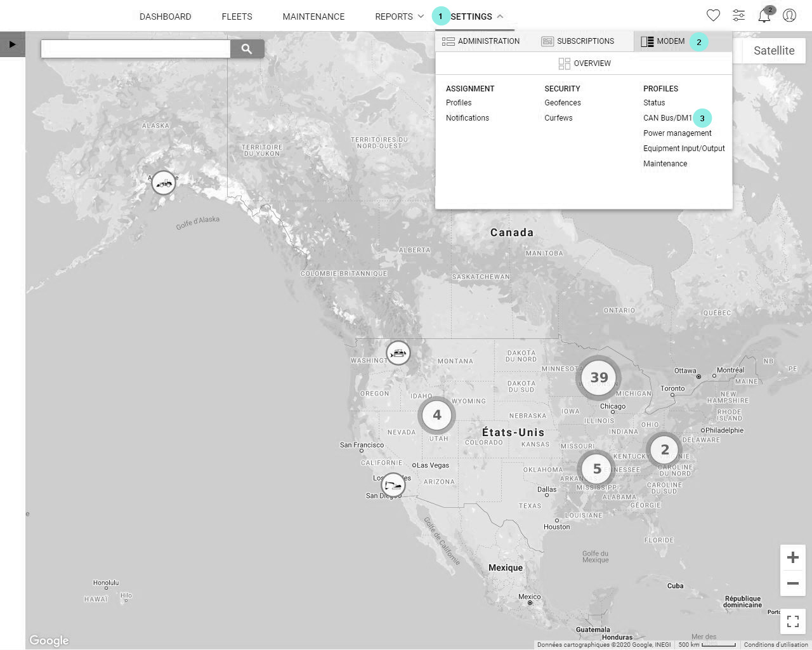Screen dimensions: 812x650
Task: Open the notifications bell
Action: tap(764, 15)
